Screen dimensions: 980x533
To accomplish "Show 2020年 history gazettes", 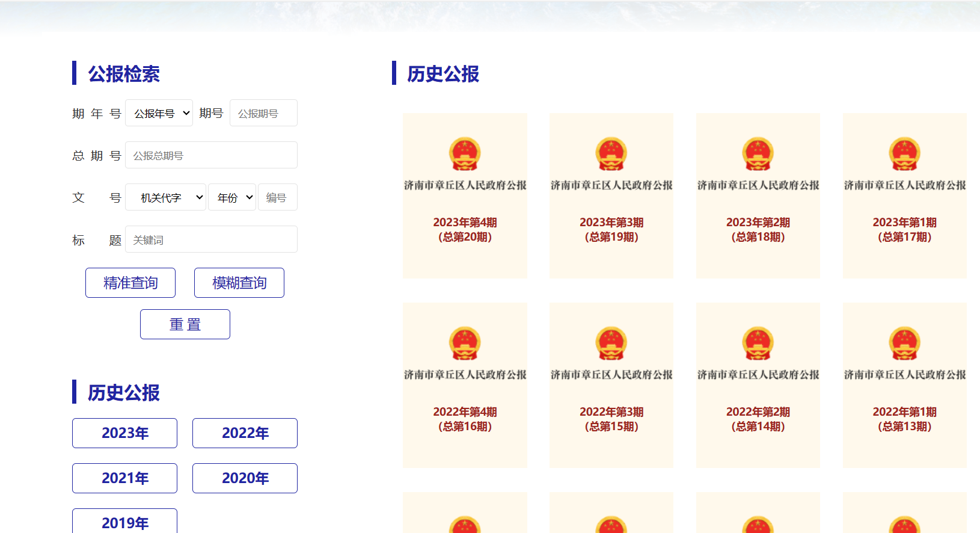I will tap(245, 478).
